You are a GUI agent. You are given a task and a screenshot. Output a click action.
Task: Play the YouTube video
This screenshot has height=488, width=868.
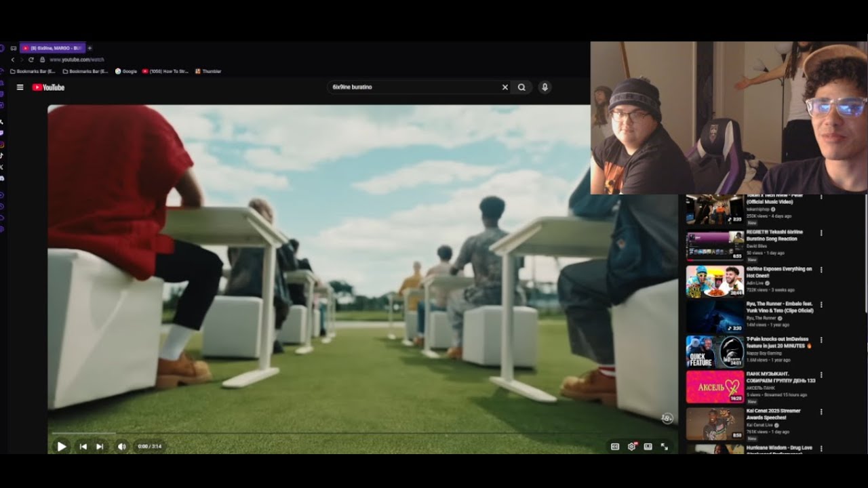pos(61,447)
